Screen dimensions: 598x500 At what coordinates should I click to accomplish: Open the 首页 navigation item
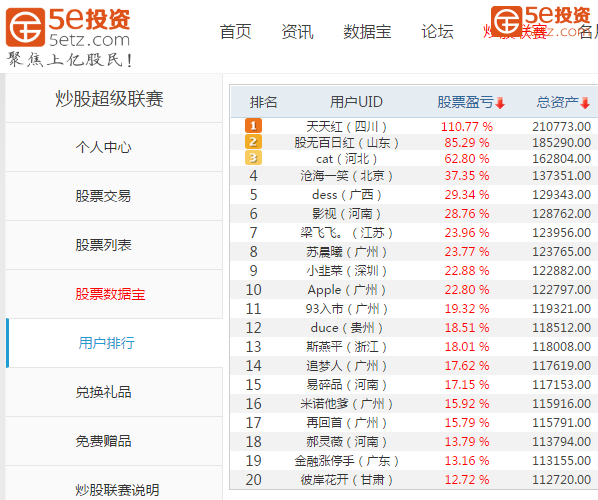tap(235, 32)
